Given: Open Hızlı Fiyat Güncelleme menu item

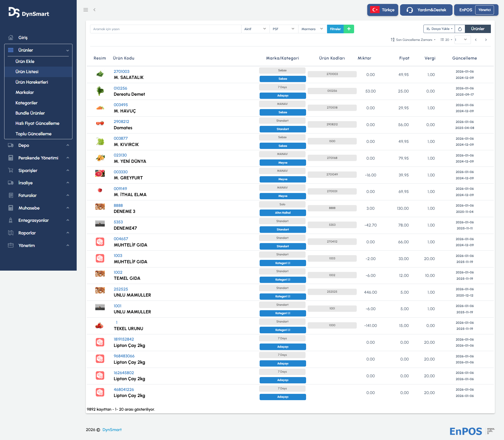Looking at the screenshot, I should (37, 123).
